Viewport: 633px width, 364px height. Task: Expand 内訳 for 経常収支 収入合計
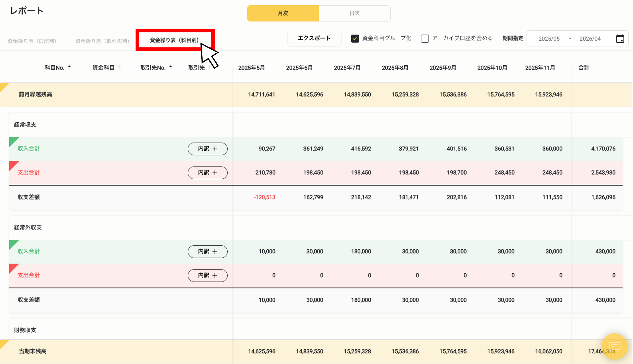[x=207, y=149]
